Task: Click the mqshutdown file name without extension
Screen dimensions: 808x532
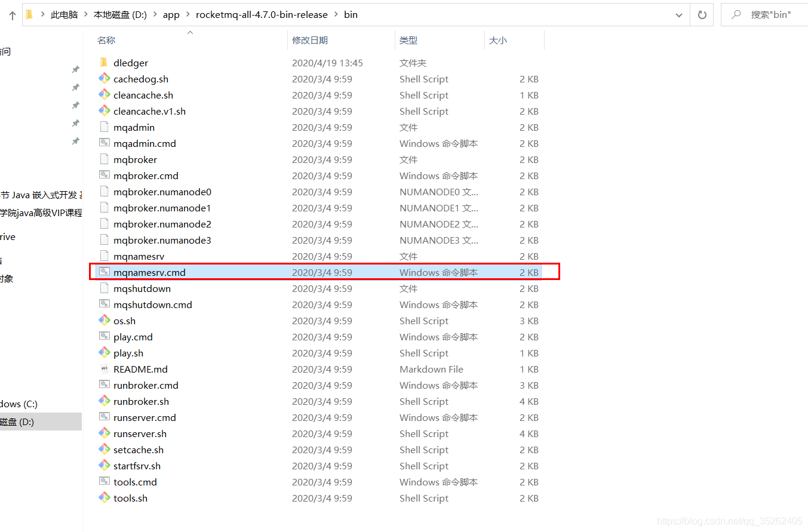Action: [x=142, y=288]
